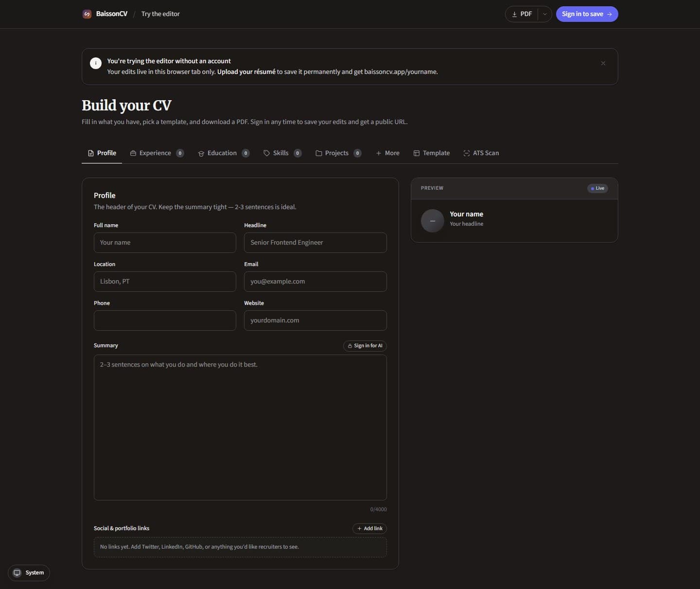Click the 'No links yet' placeholder text
Image resolution: width=700 pixels, height=589 pixels.
pos(199,547)
